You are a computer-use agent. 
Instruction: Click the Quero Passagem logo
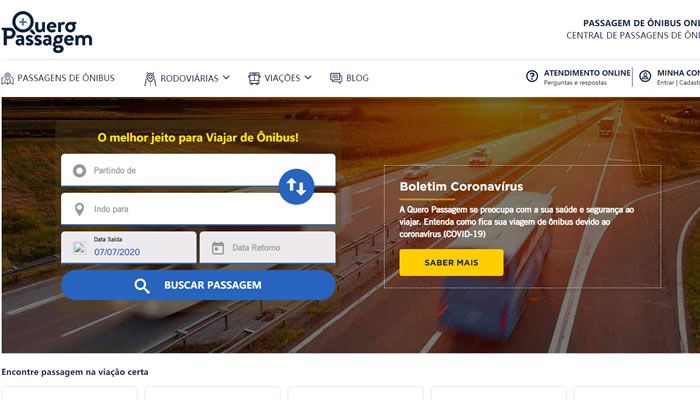47,32
